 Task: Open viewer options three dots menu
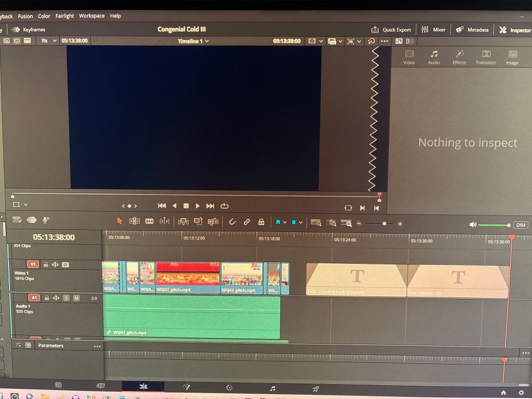[x=385, y=41]
